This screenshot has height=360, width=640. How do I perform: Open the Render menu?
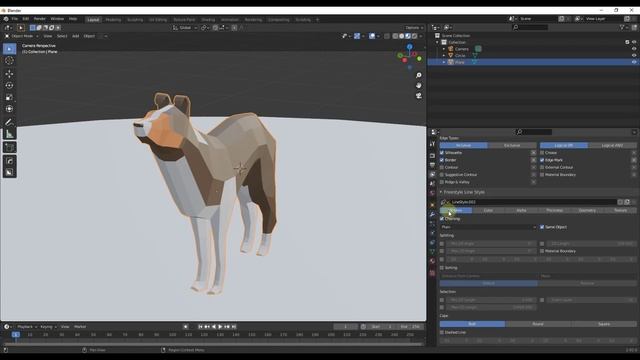40,19
